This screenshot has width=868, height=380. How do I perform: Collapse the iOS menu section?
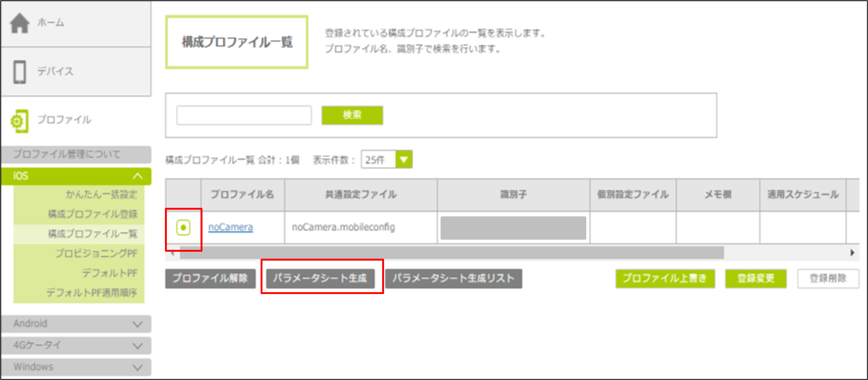[x=137, y=176]
